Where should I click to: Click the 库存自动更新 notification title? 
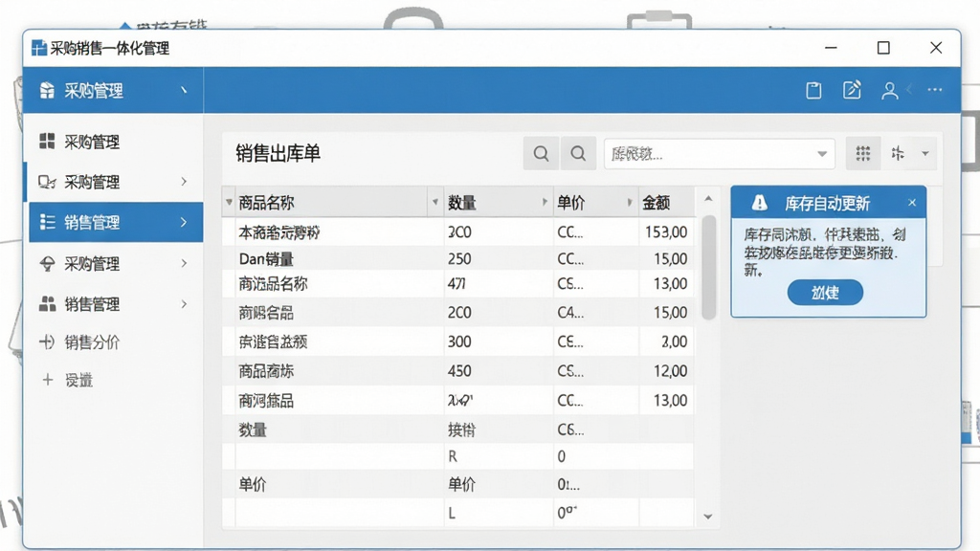pyautogui.click(x=827, y=203)
